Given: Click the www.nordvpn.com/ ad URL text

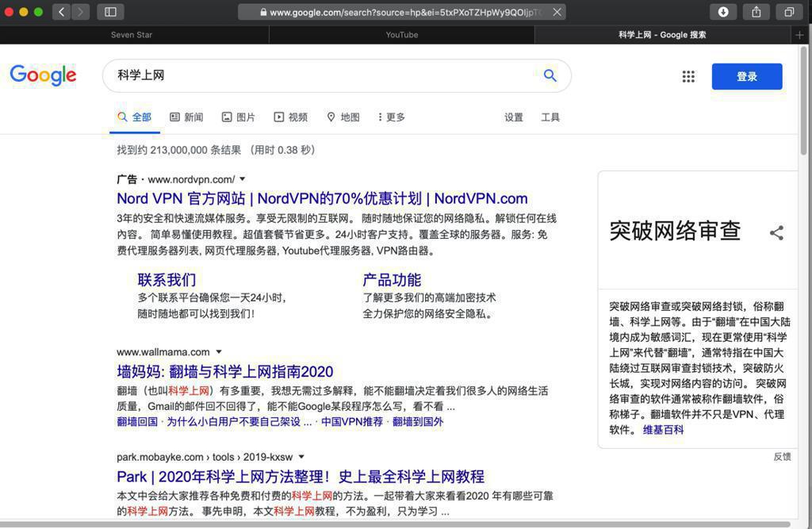Looking at the screenshot, I should [191, 179].
